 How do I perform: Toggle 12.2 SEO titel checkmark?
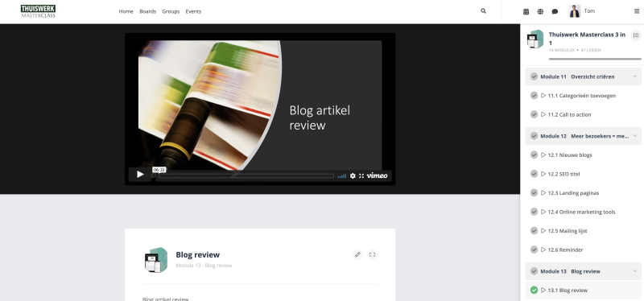534,174
